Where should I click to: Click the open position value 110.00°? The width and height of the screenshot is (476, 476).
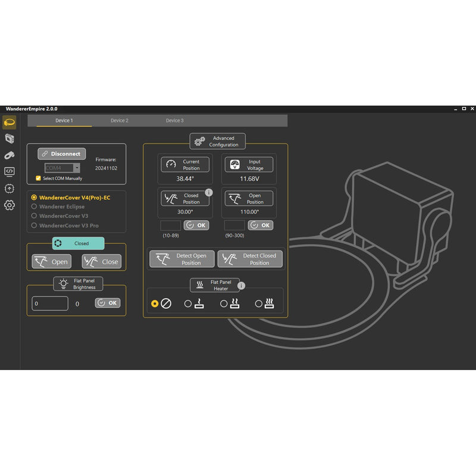click(x=249, y=212)
